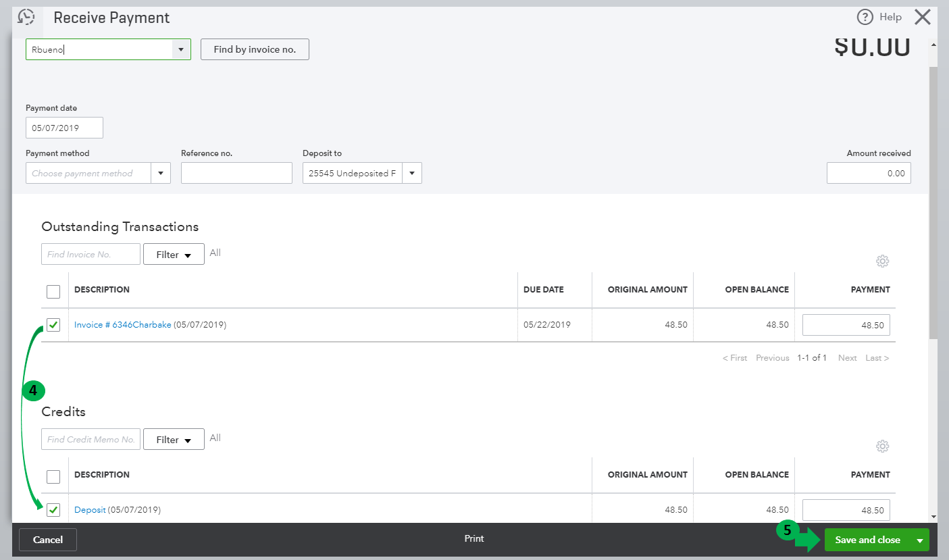Open the Deposit to account dropdown
The width and height of the screenshot is (949, 560).
point(412,173)
